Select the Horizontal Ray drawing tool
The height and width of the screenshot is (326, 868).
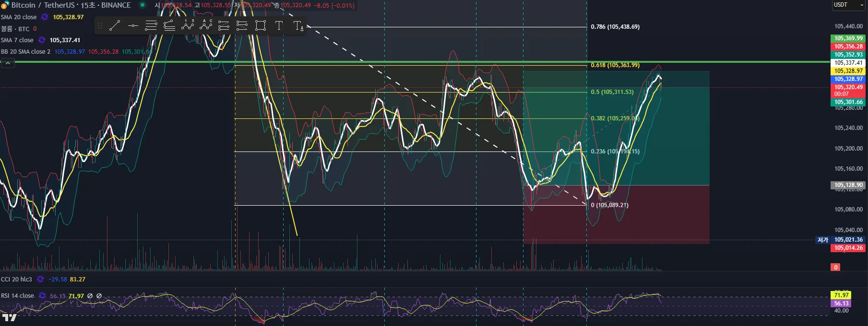(133, 25)
